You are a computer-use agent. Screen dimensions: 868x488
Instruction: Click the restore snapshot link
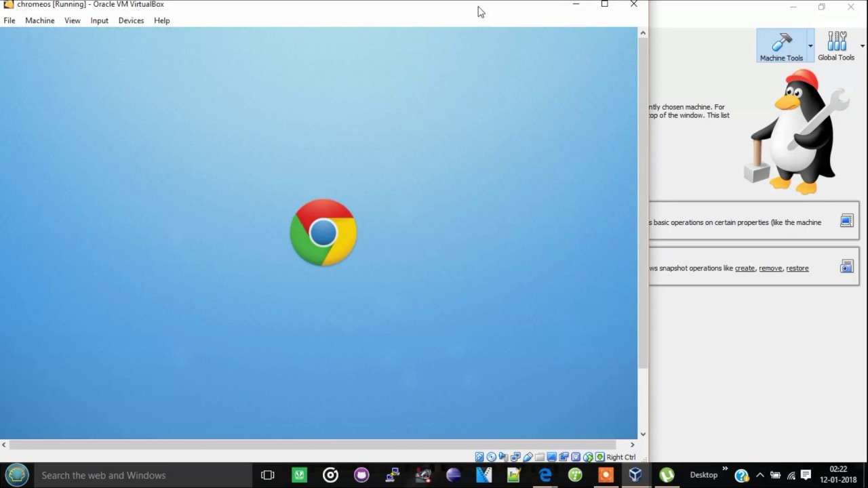[797, 268]
